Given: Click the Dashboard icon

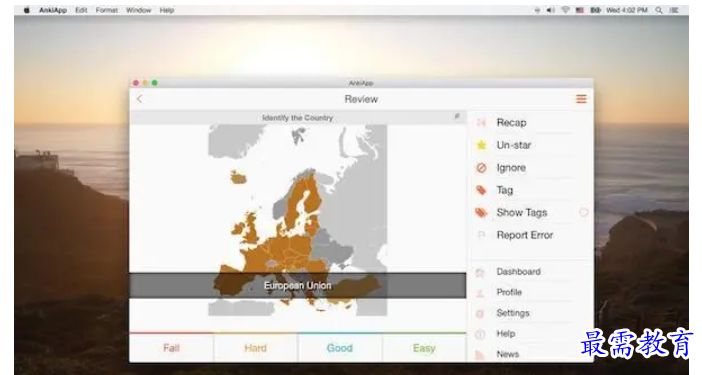Looking at the screenshot, I should [480, 272].
